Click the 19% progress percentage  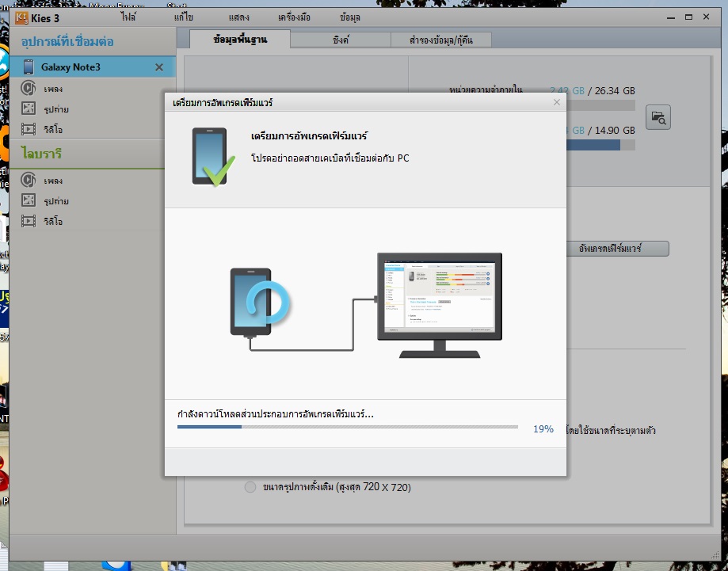click(543, 429)
